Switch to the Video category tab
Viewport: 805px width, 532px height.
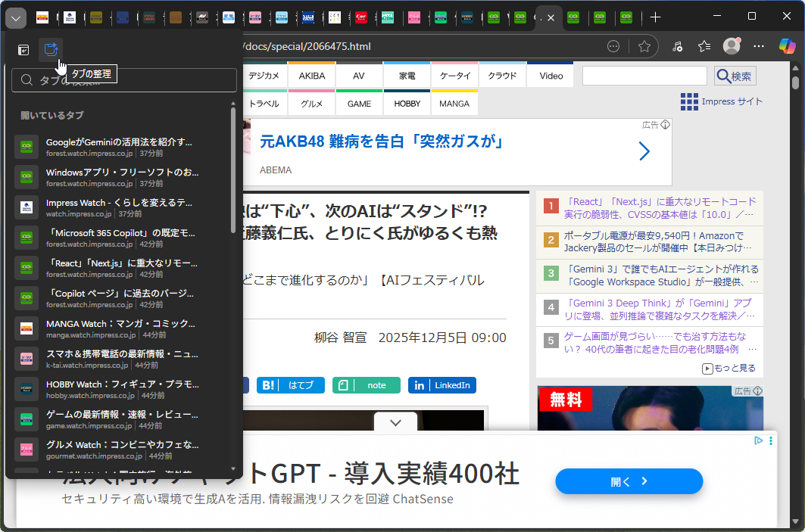tap(550, 75)
